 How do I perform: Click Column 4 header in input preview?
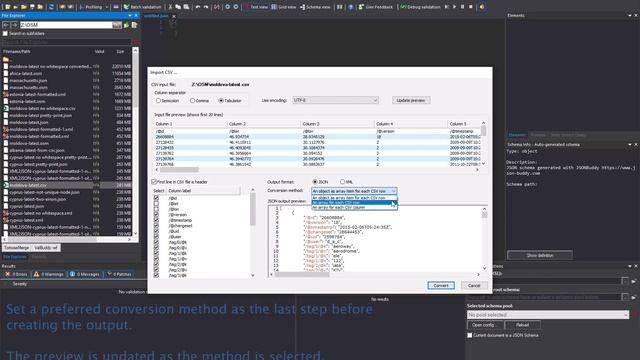(411, 124)
